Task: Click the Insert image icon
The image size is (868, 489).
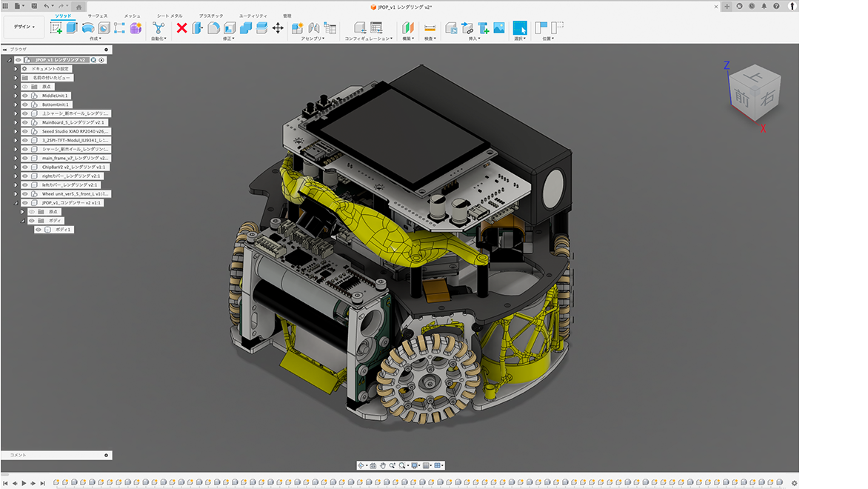Action: point(499,28)
